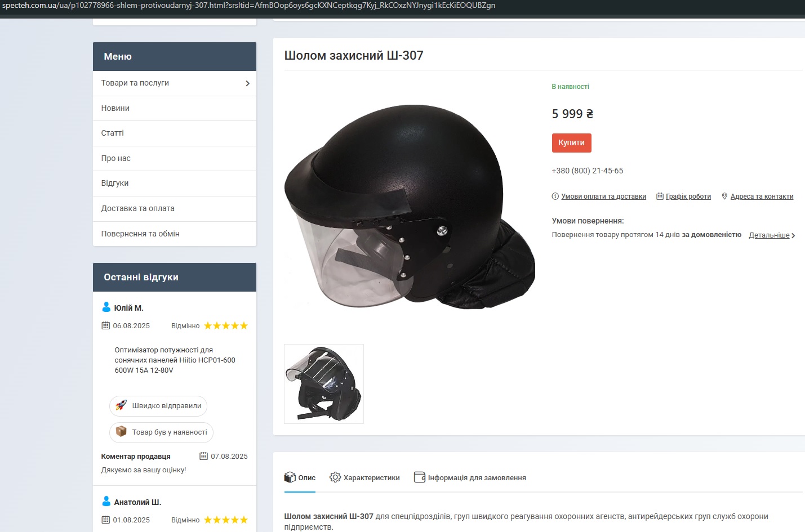Click the Останні відгуки panel header

tap(175, 278)
